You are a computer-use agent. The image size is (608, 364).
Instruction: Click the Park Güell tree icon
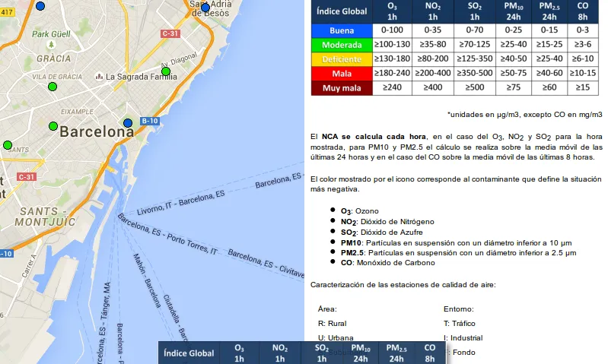point(51,45)
